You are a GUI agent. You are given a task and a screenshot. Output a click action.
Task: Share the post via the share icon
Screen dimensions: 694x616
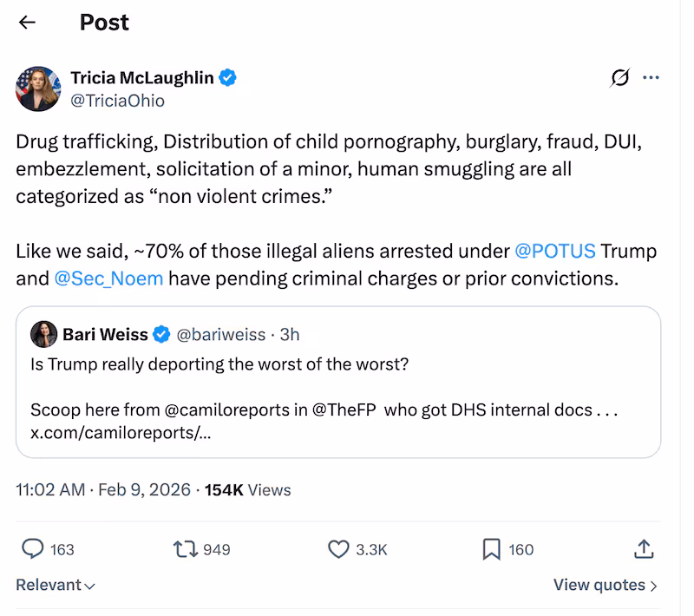(643, 549)
